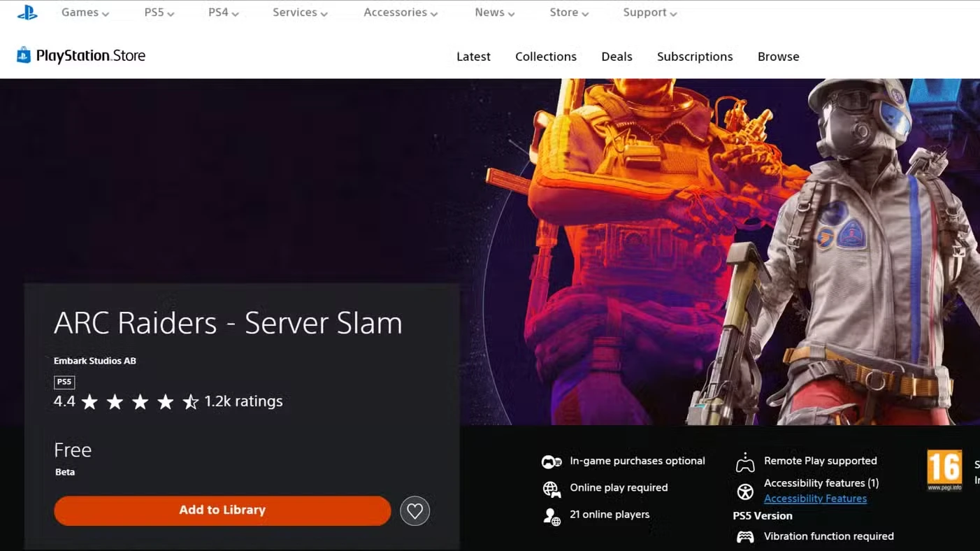Click the 21 online players icon
The image size is (980, 551).
pyautogui.click(x=552, y=516)
